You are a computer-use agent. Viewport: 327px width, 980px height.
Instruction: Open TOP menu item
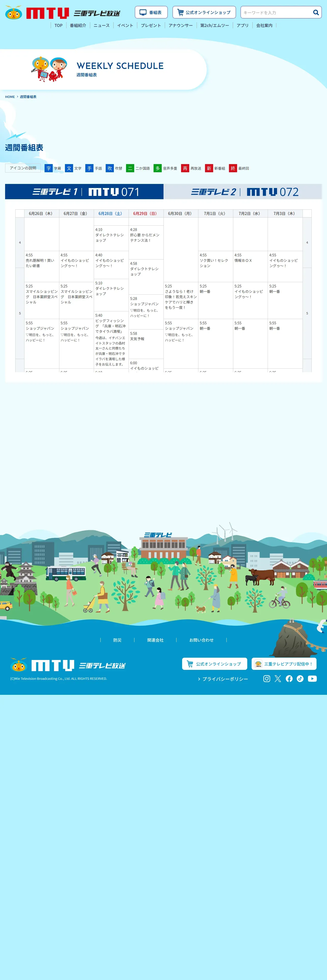[x=58, y=25]
